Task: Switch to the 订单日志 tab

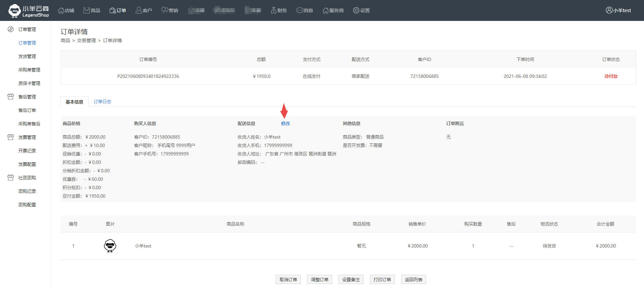Action: [x=102, y=102]
